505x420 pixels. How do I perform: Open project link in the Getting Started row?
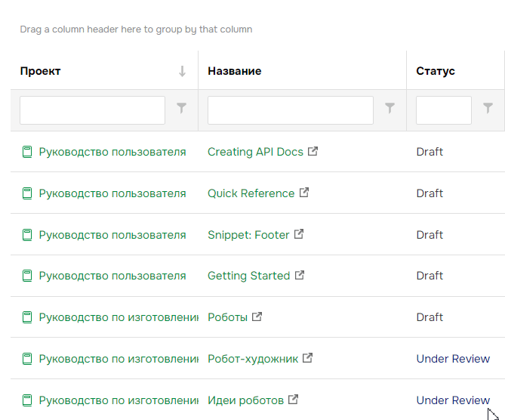(x=112, y=276)
